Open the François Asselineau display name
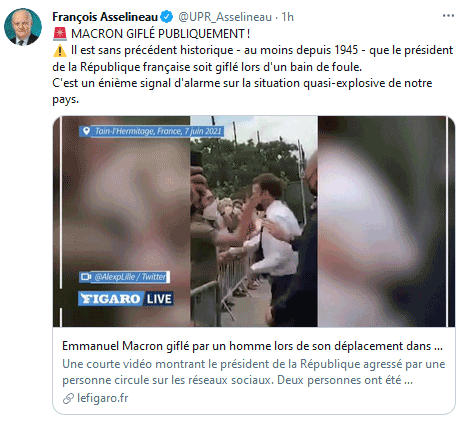This screenshot has height=423, width=465. tap(105, 17)
